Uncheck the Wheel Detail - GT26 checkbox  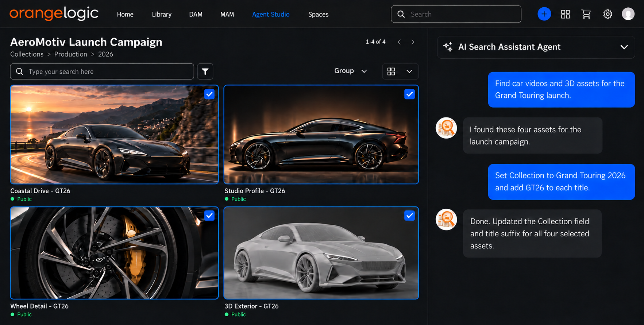(x=209, y=216)
